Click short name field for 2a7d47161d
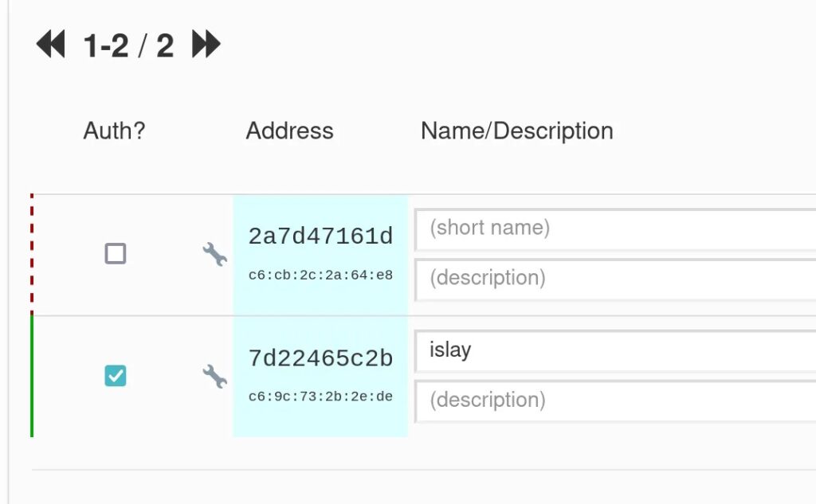816x504 pixels. click(x=614, y=229)
